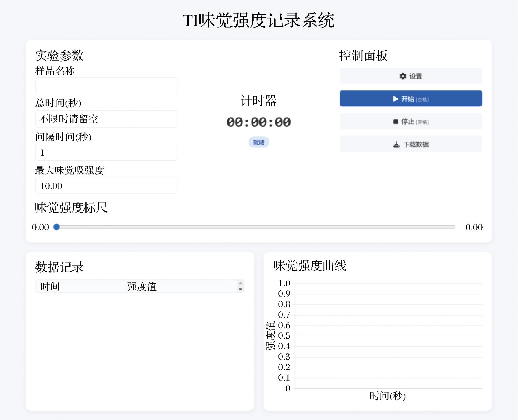Focus the 样品名称 input field
The height and width of the screenshot is (420, 518).
[106, 86]
